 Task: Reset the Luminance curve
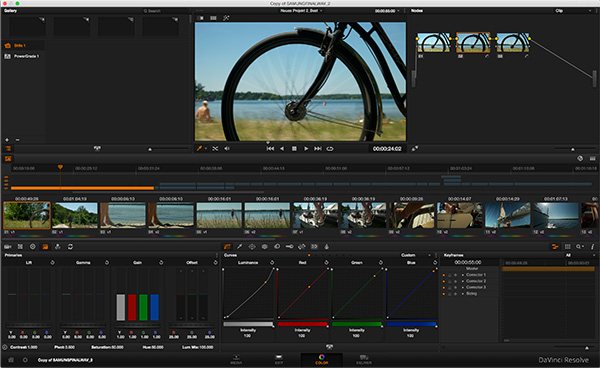[272, 262]
